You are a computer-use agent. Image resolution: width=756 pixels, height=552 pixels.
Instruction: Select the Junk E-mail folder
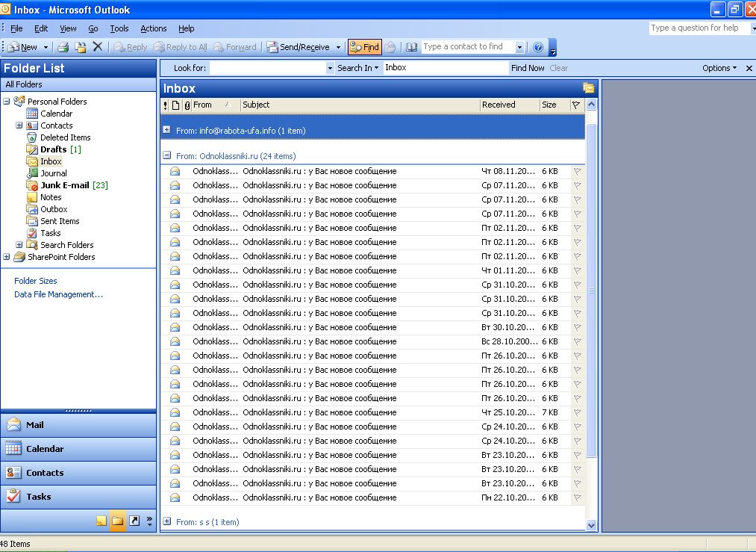tap(65, 185)
